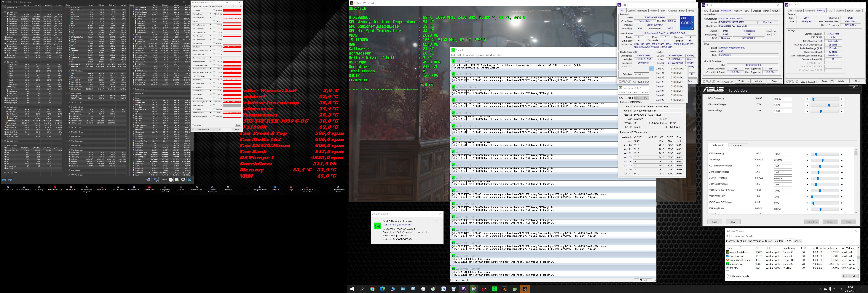Viewport: 868px width, 293px height.
Task: Open Microsoft Edge from the taskbar
Action: click(x=382, y=289)
